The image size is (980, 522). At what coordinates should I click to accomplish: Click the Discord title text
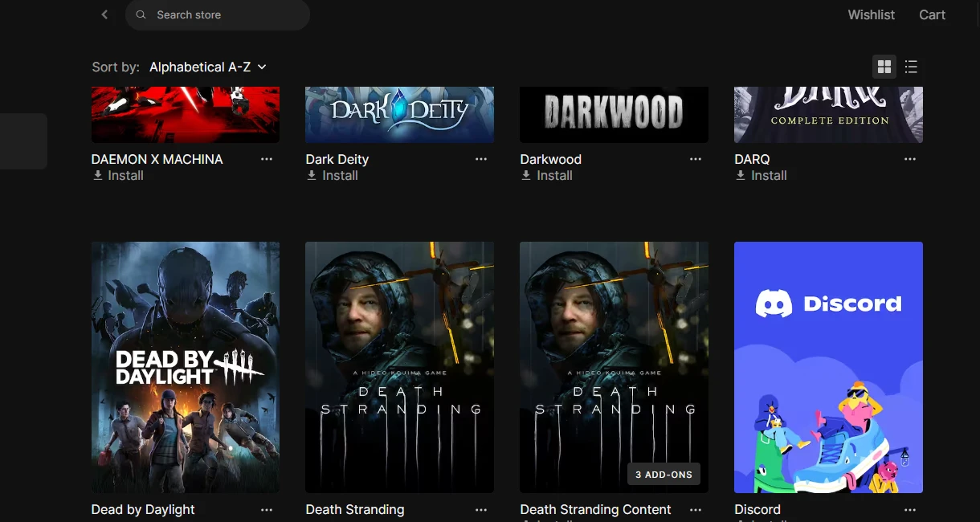(757, 509)
